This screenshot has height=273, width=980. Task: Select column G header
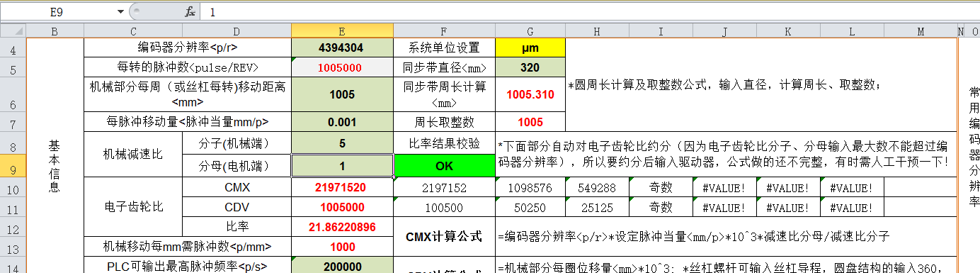530,30
